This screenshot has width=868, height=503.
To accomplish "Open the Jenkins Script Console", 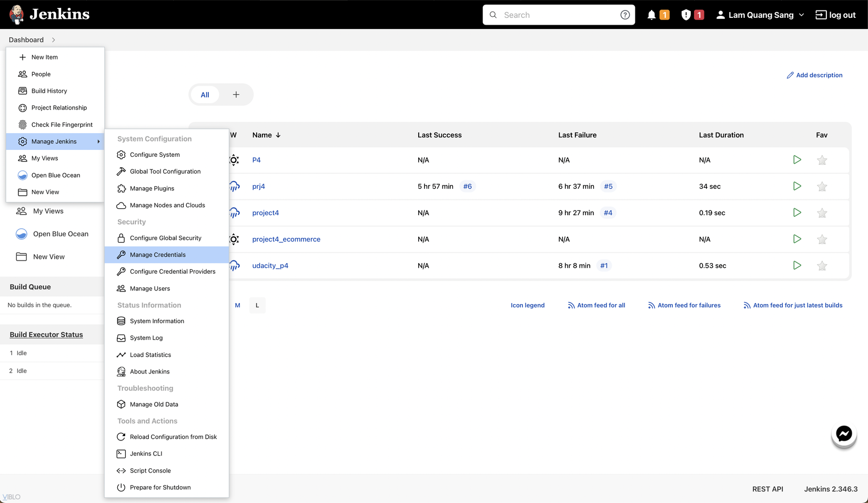I will tap(150, 470).
